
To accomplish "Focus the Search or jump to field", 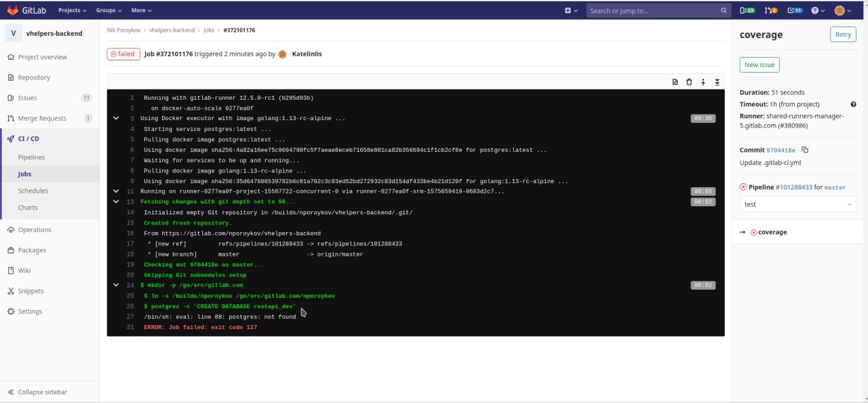I will pos(657,10).
